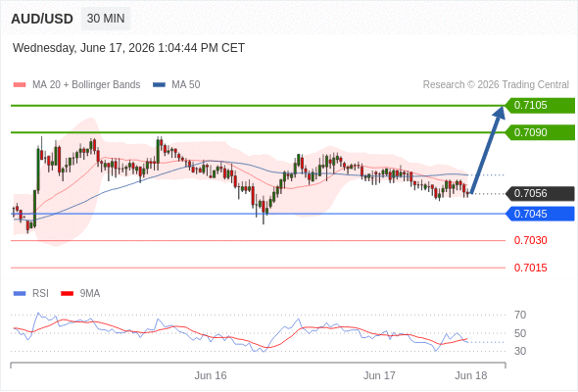The image size is (578, 392).
Task: Click the Jun 16 date axis label
Action: tap(211, 375)
